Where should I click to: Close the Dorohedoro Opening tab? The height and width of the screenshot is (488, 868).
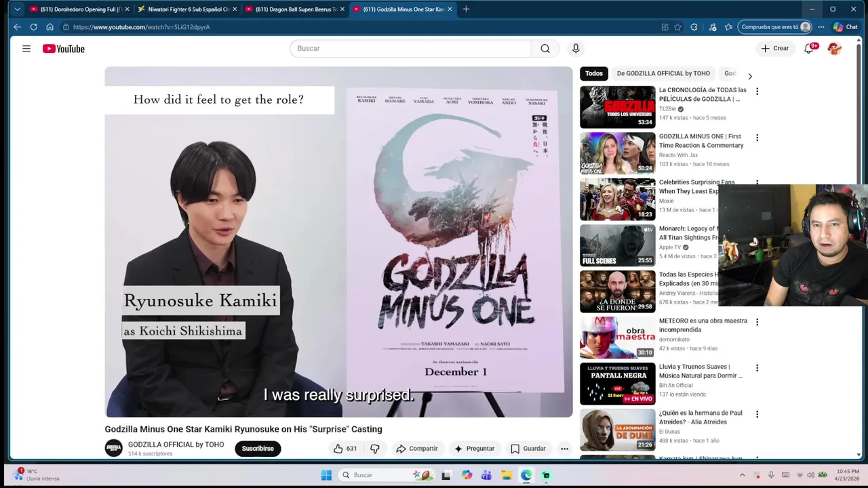click(127, 9)
